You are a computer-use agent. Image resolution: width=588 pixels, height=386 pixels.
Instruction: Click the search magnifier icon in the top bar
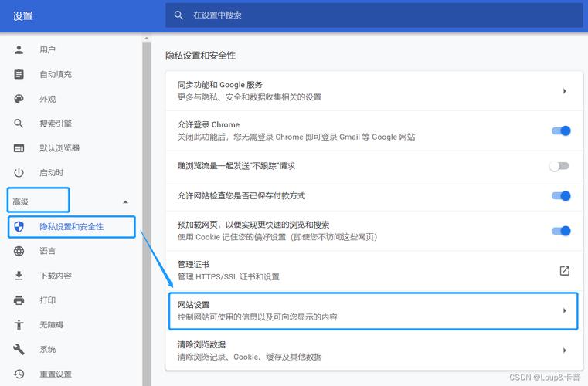tap(179, 15)
